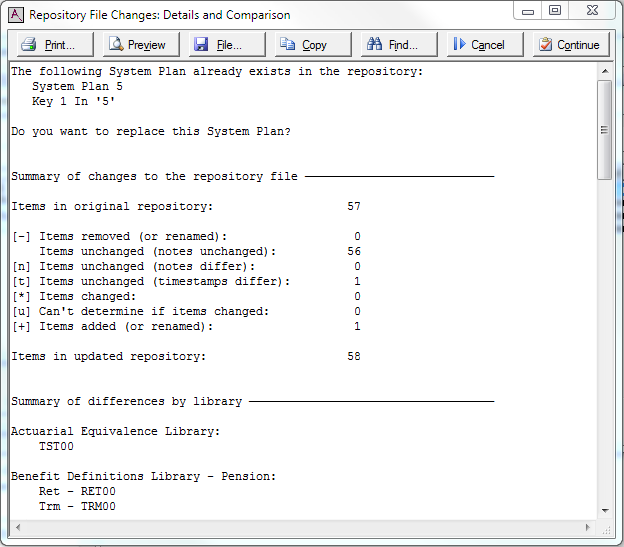Maximize the Repository File Changes window
624x547 pixels.
point(555,11)
